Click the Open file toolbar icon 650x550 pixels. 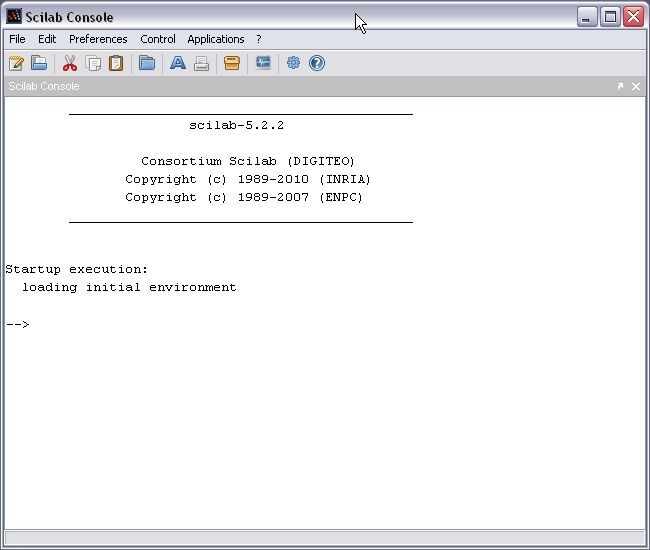[39, 63]
